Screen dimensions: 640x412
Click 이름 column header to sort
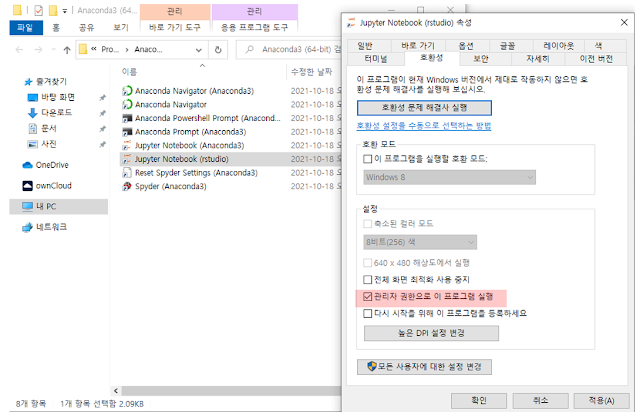(x=129, y=72)
